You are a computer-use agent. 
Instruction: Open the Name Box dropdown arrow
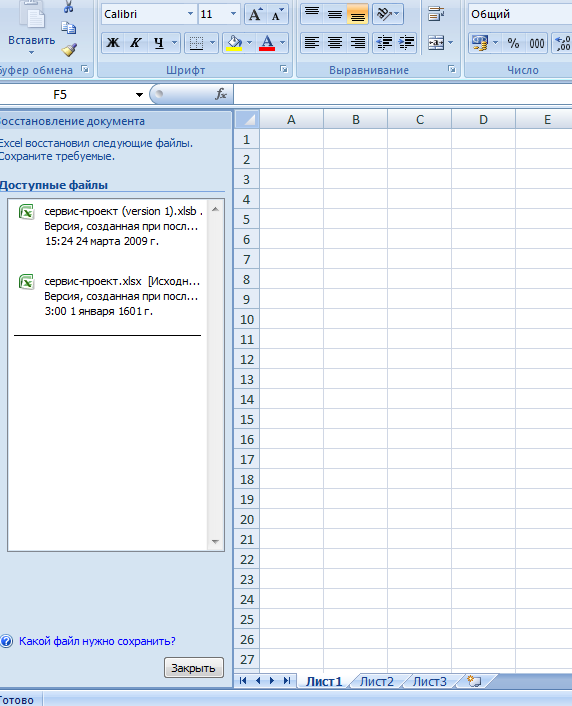(139, 95)
